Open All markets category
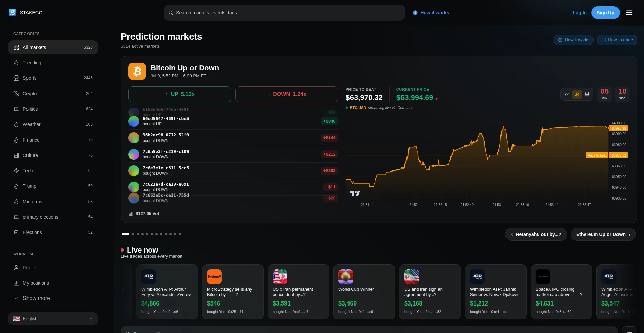The image size is (644, 333). coord(53,47)
